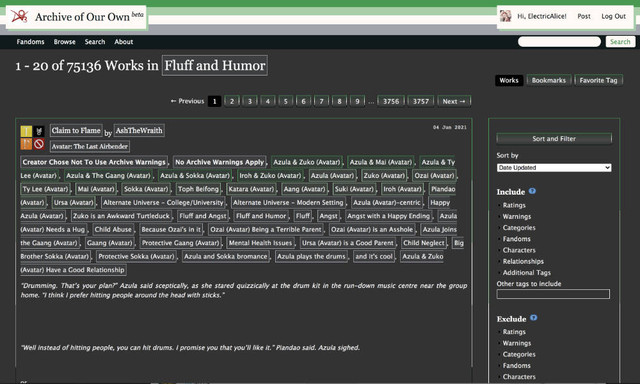
Task: Click the Creator Chose Not To Use Archive Warnings tag
Action: coord(94,162)
